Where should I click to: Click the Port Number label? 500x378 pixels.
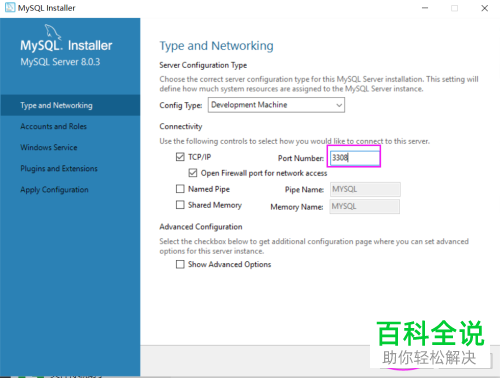(x=301, y=158)
